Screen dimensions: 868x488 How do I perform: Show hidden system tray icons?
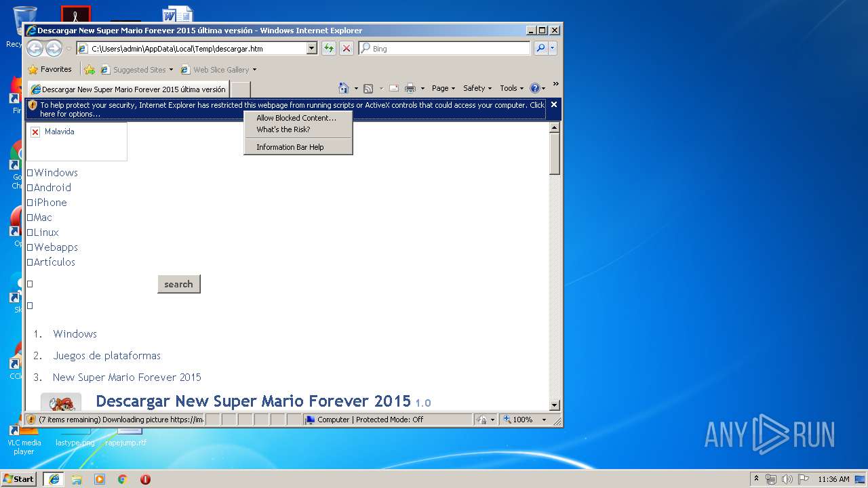click(756, 479)
